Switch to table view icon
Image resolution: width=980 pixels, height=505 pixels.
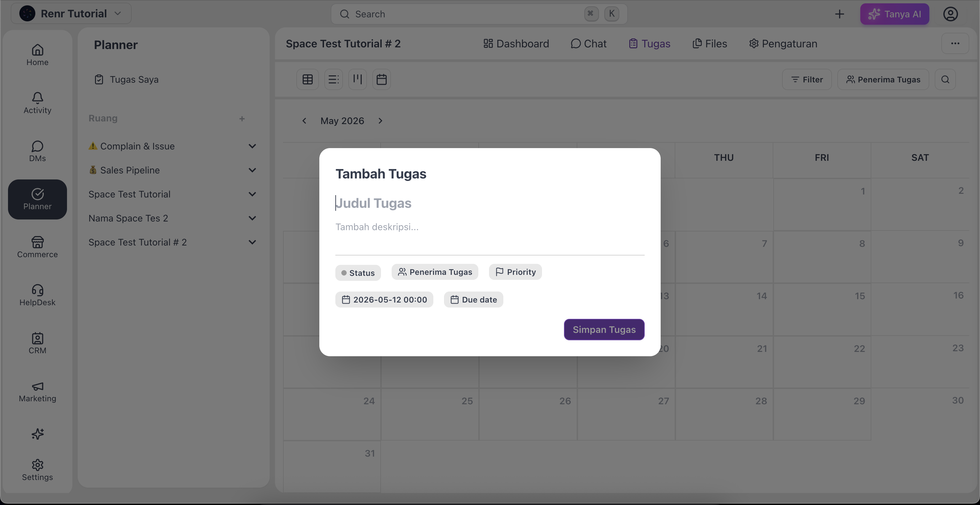coord(307,79)
